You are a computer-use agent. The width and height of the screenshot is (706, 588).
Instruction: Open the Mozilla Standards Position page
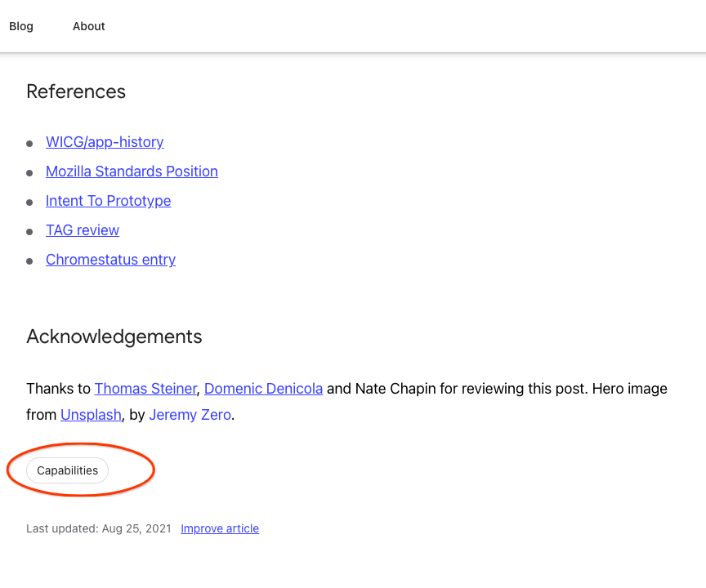coord(132,171)
